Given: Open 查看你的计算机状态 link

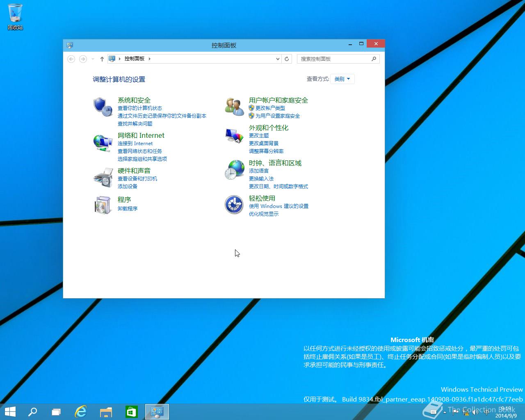Looking at the screenshot, I should (140, 108).
